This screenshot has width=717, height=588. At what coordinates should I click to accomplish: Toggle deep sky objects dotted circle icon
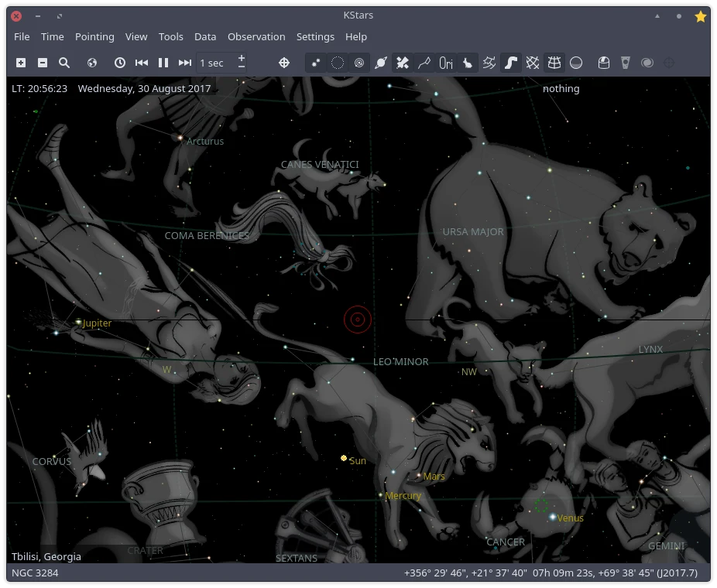click(x=337, y=63)
